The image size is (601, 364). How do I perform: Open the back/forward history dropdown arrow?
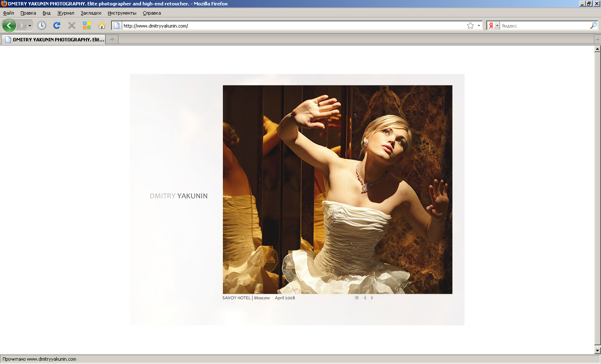click(x=30, y=25)
